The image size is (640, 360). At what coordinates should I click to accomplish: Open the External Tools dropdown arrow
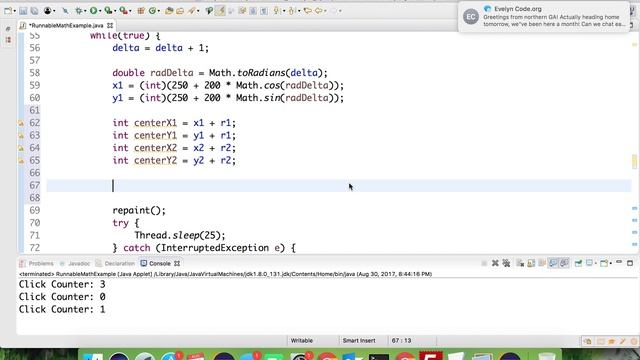[130, 11]
